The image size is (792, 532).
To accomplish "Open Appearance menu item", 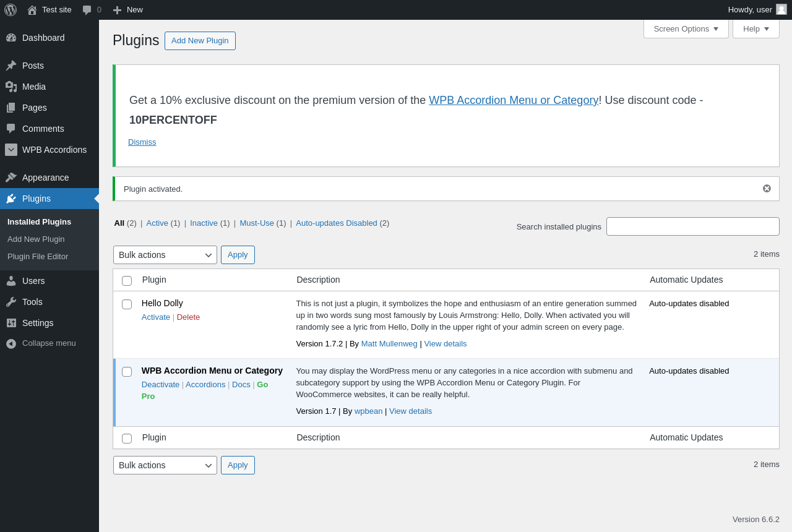I will pyautogui.click(x=49, y=178).
